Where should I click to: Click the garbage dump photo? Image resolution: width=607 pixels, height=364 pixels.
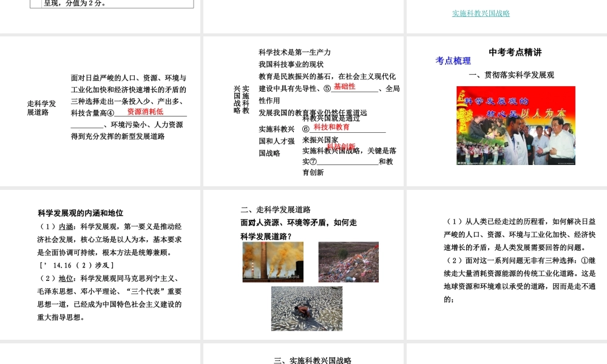point(348,262)
